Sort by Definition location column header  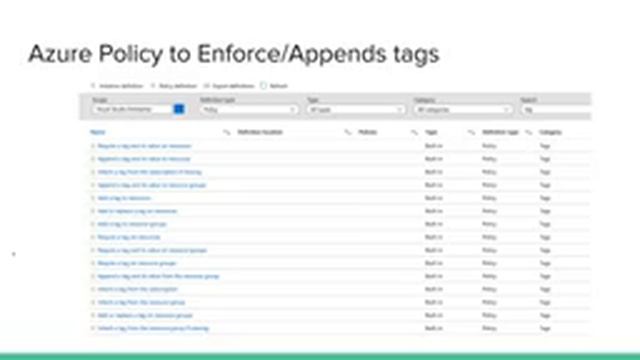260,132
